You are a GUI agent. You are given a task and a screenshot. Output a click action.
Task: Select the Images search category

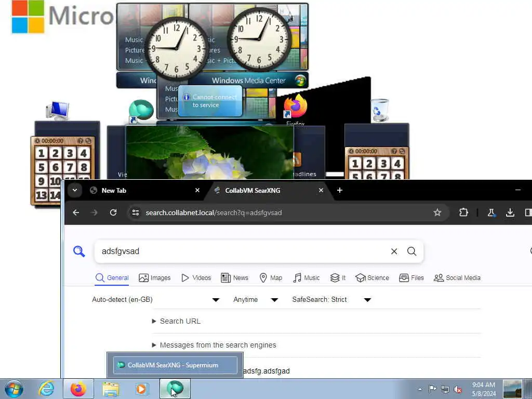pyautogui.click(x=155, y=278)
